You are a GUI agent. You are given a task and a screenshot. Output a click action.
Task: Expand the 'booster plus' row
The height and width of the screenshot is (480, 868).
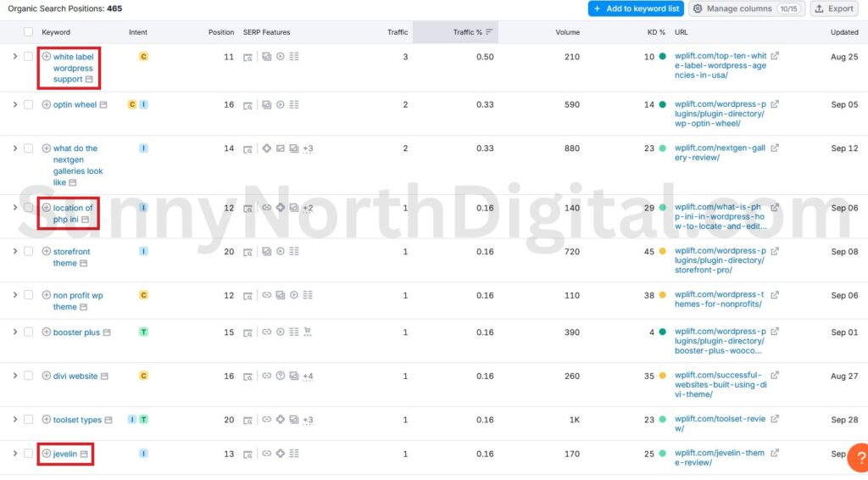[x=15, y=332]
